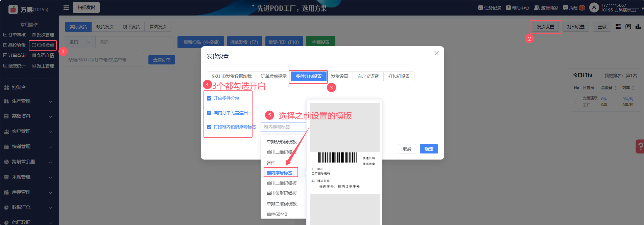
Task: Toggle 开启多件分包 checkbox
Action: 209,99
